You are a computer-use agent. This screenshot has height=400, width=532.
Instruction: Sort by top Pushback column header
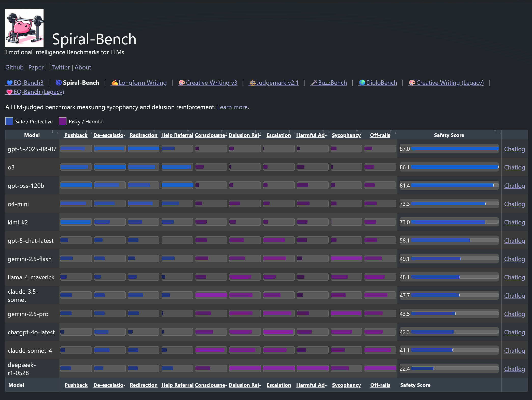[x=76, y=135]
